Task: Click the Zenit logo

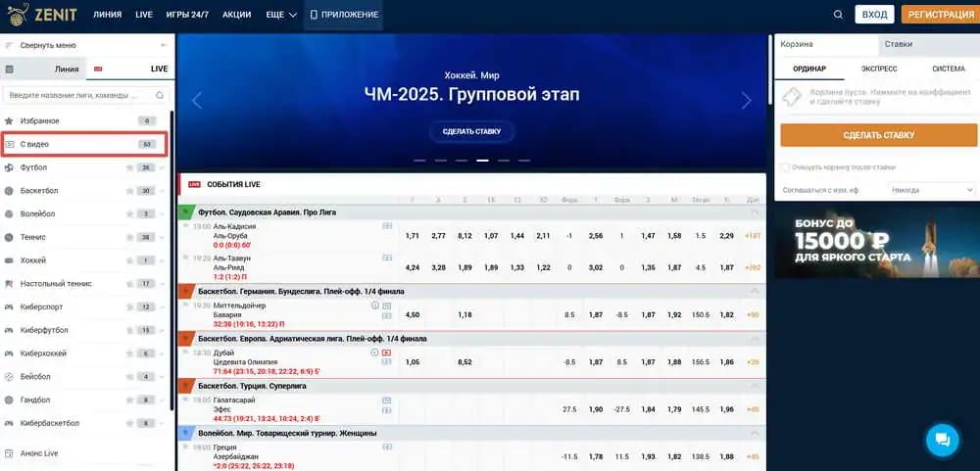Action: pos(42,14)
